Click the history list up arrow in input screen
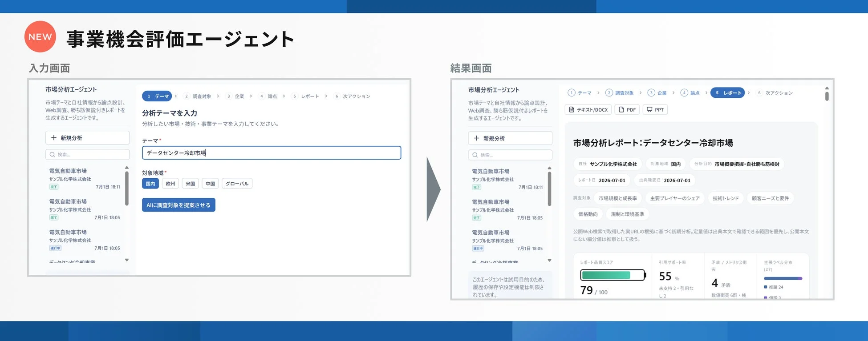The image size is (868, 341). click(x=127, y=168)
